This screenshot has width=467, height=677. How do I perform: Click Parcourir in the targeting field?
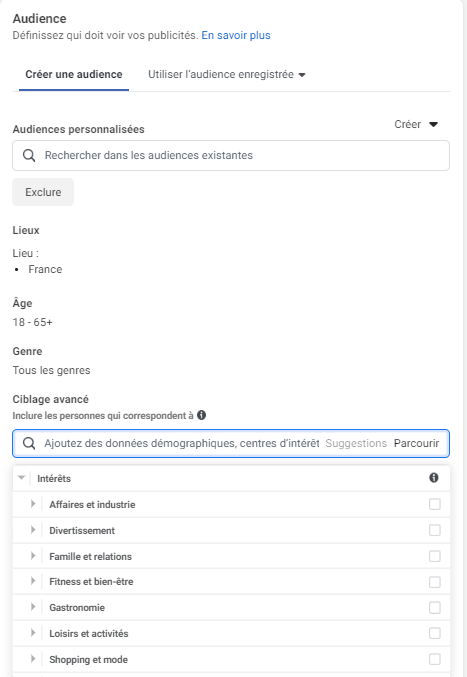(417, 443)
